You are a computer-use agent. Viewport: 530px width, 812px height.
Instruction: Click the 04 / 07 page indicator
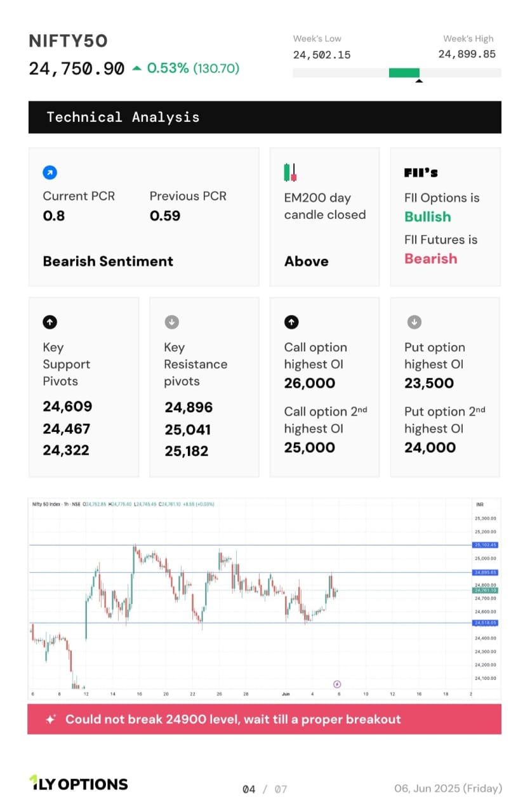265,789
